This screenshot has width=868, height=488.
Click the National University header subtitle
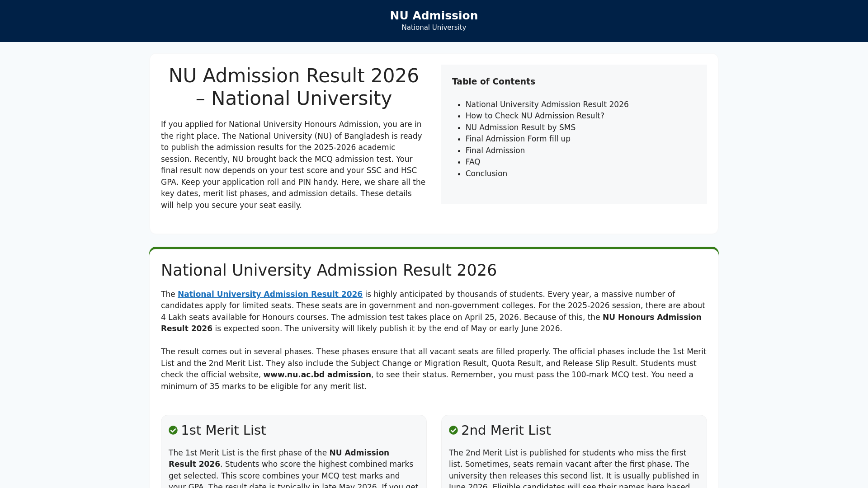pos(434,28)
